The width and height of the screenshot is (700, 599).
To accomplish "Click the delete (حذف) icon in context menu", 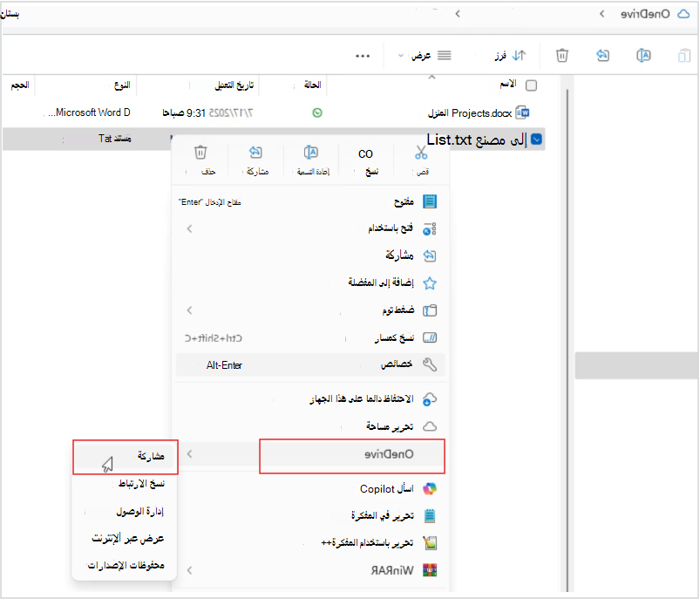I will (200, 153).
